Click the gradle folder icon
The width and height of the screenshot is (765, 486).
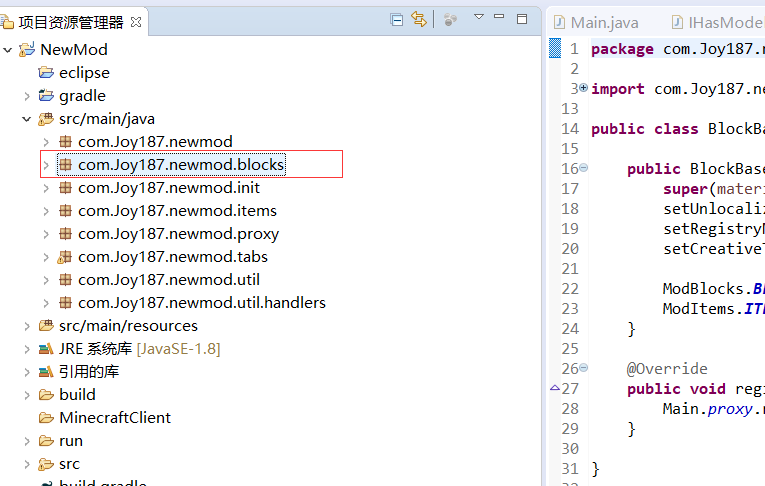click(x=46, y=95)
